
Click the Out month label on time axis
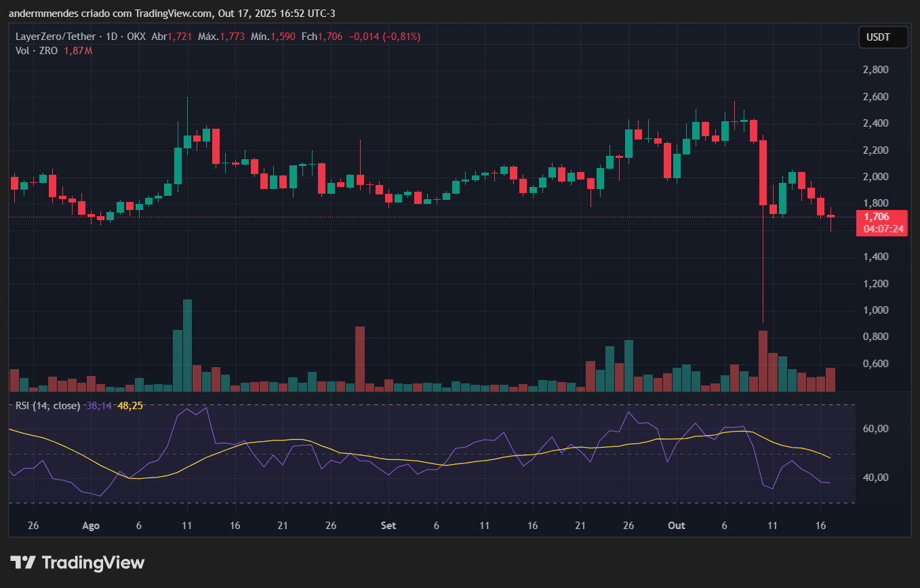click(676, 526)
